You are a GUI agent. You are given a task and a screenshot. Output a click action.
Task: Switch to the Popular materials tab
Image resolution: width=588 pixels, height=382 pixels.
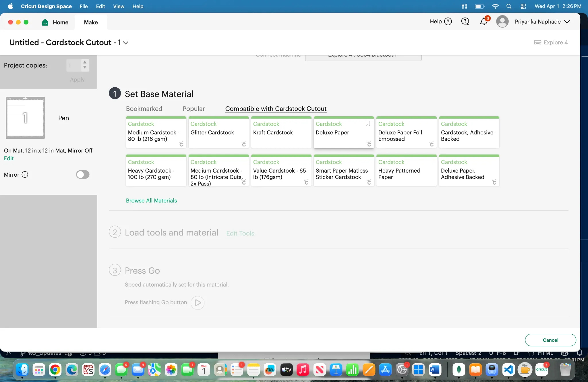point(194,109)
